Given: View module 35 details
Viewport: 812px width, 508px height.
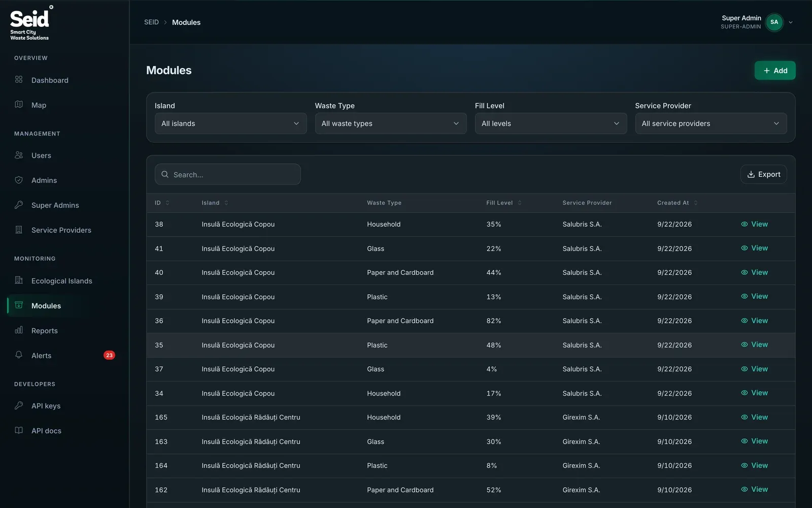Looking at the screenshot, I should [755, 344].
